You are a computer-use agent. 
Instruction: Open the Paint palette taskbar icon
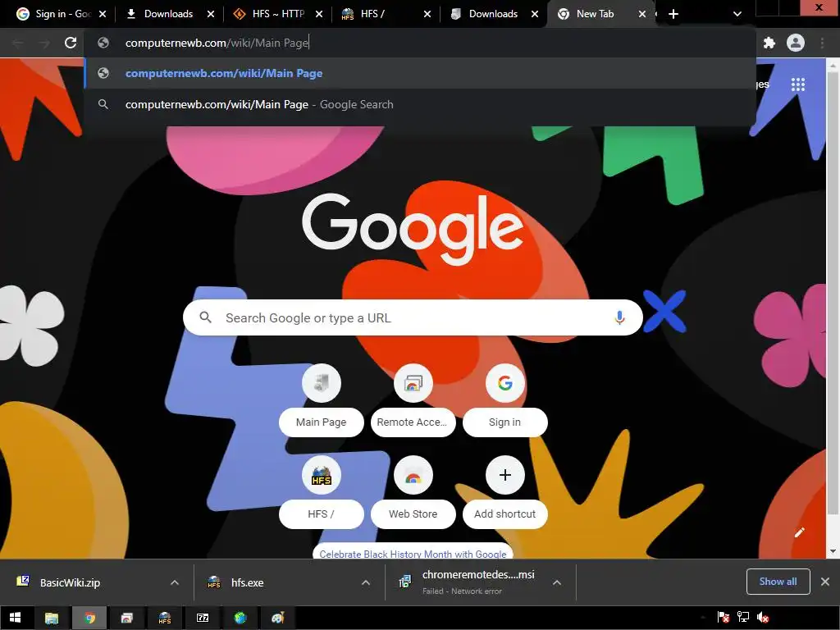pos(278,618)
